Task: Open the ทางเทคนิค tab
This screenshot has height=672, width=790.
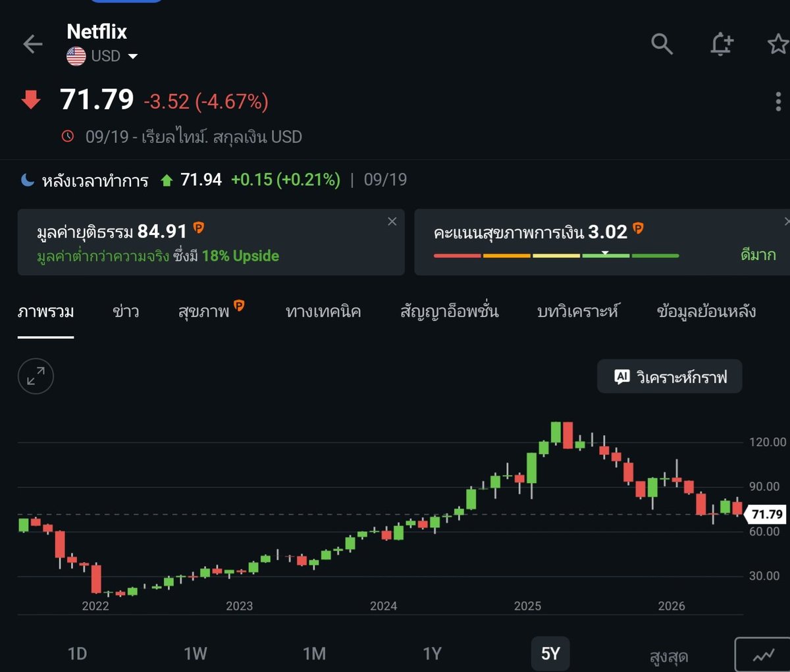Action: 323,311
